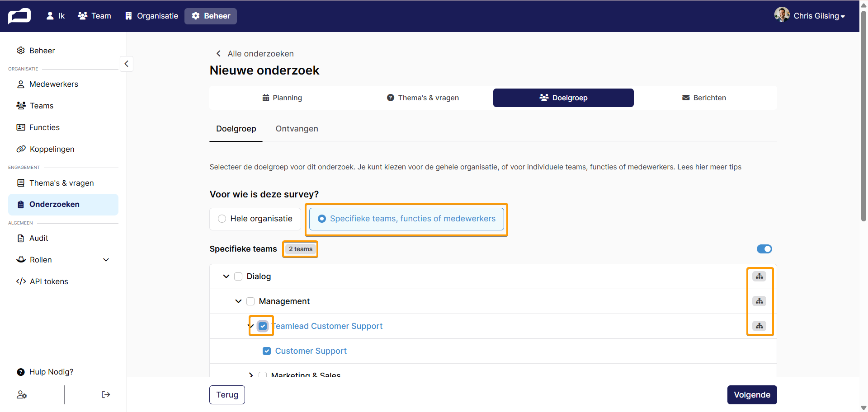Open the Chris Gilsing user menu

[810, 15]
